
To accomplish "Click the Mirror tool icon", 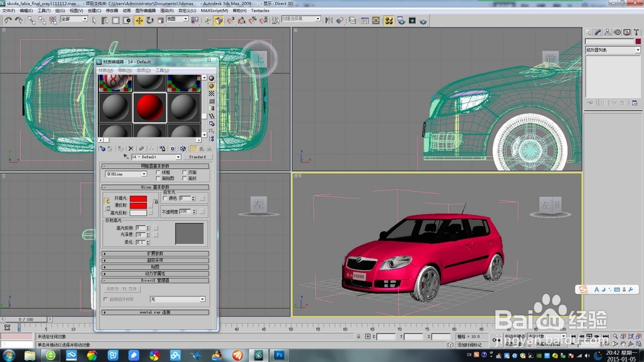I will tap(329, 21).
